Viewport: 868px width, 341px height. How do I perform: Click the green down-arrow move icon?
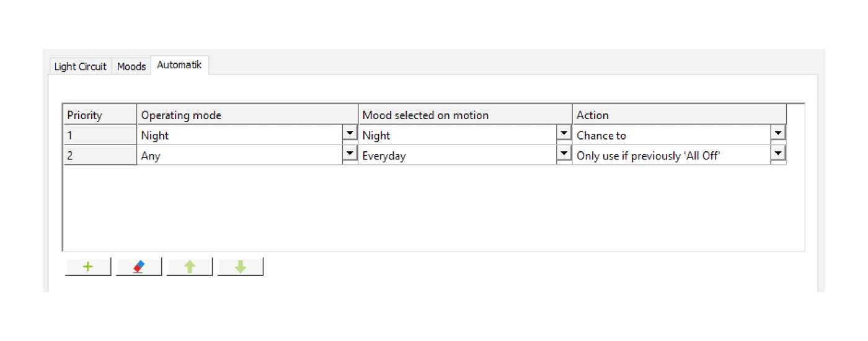(x=241, y=267)
